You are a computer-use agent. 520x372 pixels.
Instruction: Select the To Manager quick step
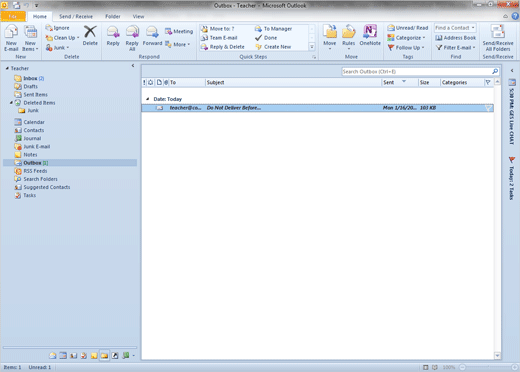pos(273,29)
